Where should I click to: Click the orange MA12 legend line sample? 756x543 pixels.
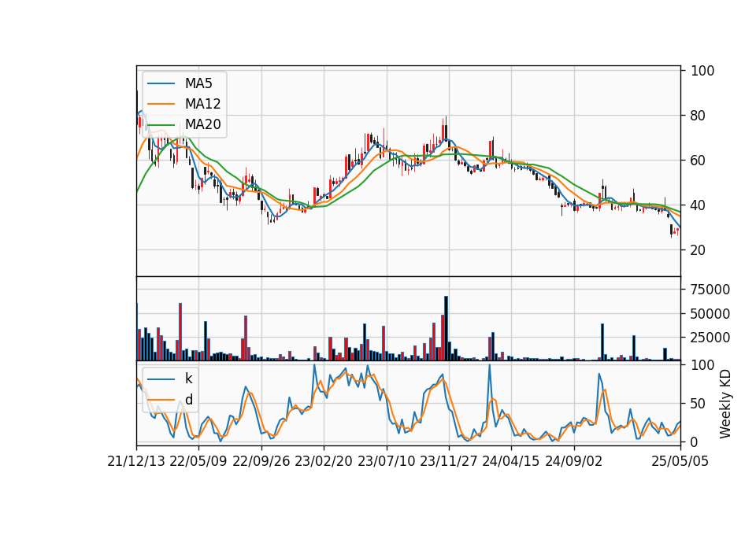(x=161, y=104)
